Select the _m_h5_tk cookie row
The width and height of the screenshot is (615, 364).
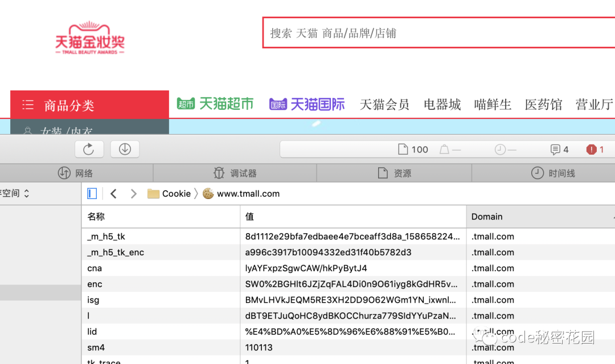point(348,237)
